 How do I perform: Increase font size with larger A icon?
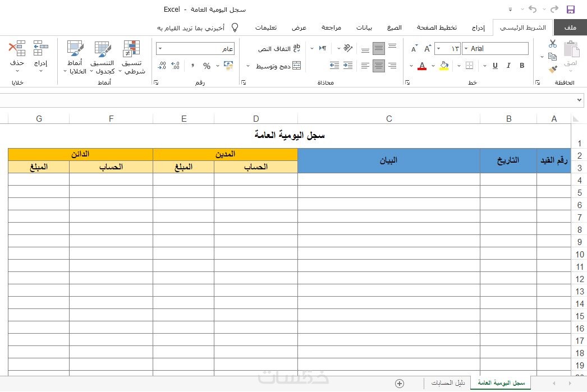(x=428, y=48)
